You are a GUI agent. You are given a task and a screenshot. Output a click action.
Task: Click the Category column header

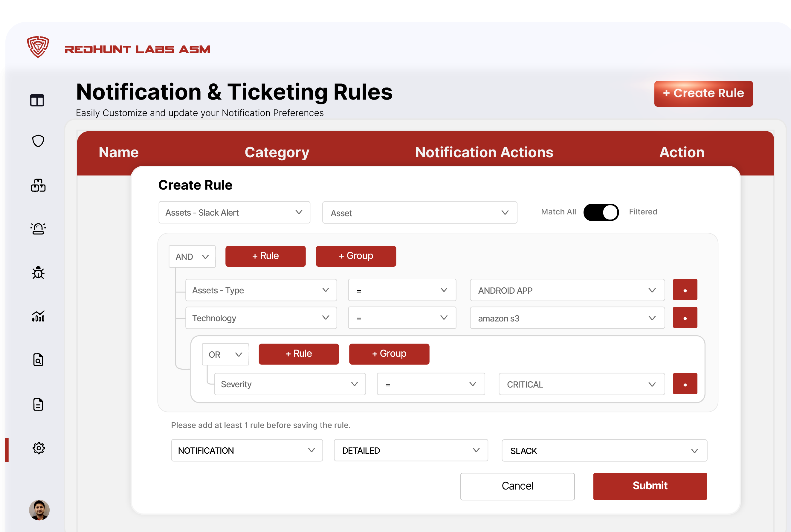coord(277,152)
